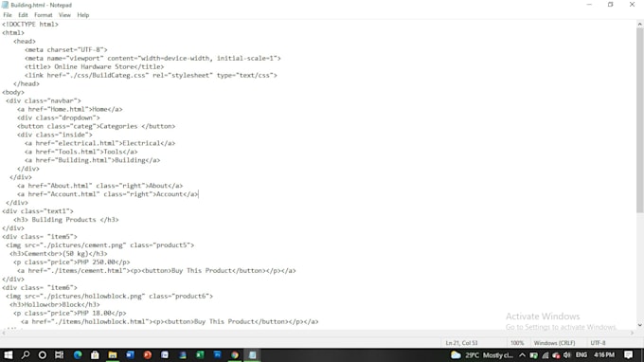Viewport: 644px width, 362px height.
Task: Open the File menu
Action: click(8, 15)
